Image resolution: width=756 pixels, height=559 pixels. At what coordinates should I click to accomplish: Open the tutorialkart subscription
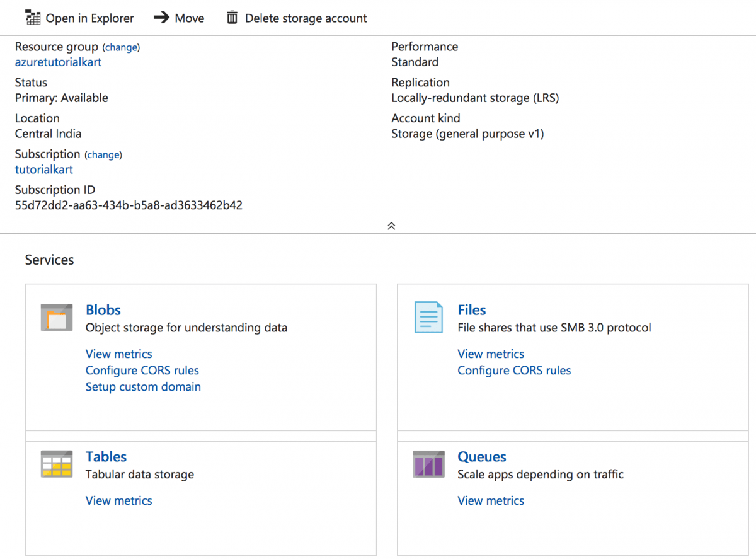click(x=43, y=169)
